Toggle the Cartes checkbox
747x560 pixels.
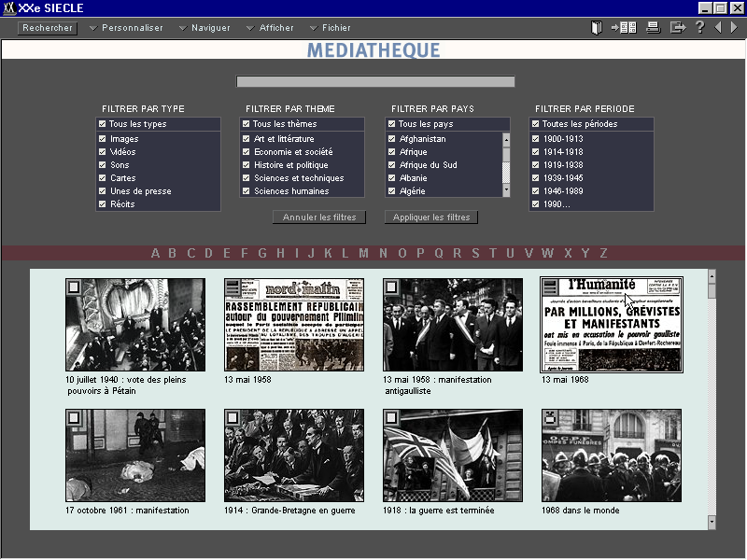[103, 178]
